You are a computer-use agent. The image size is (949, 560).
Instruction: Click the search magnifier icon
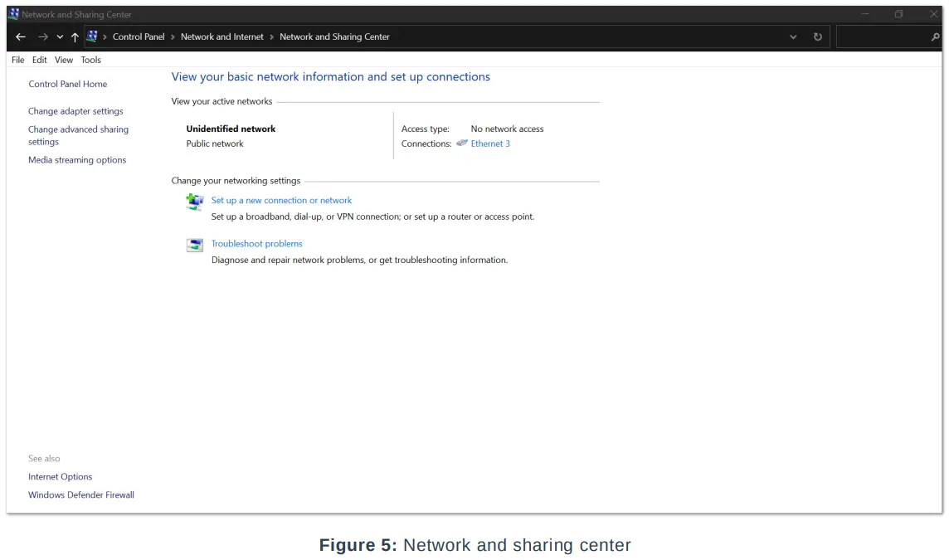click(x=936, y=37)
